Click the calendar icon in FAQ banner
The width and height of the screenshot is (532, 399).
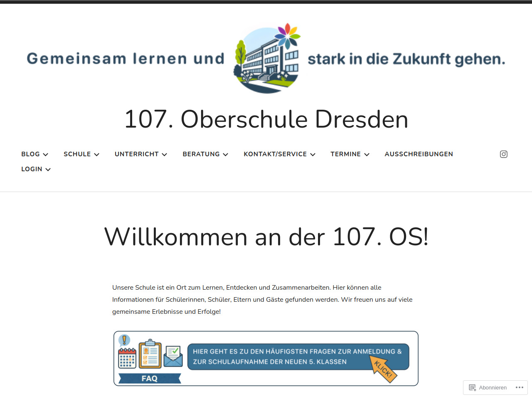click(x=127, y=358)
